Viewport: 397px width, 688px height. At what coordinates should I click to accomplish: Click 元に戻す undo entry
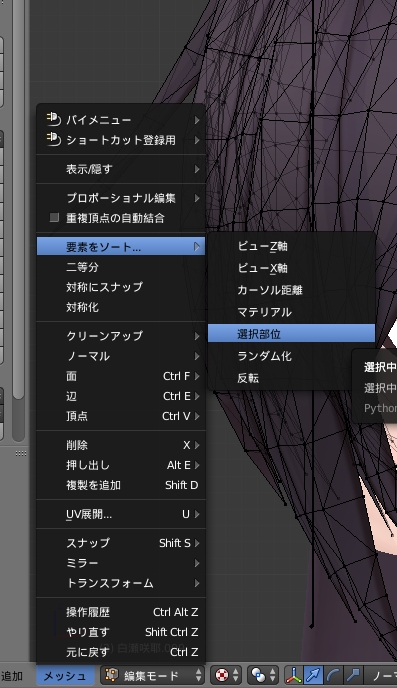coord(121,652)
